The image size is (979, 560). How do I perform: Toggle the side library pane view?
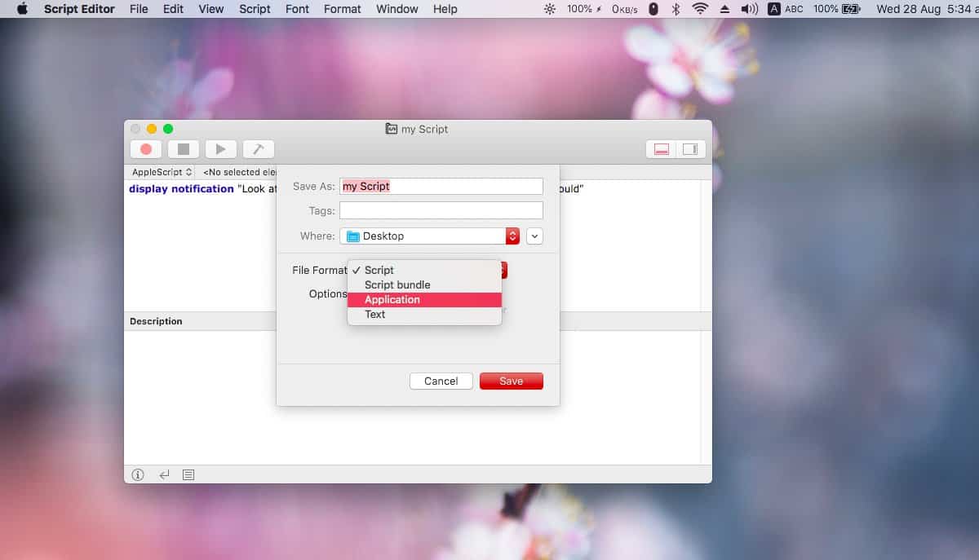pos(690,149)
